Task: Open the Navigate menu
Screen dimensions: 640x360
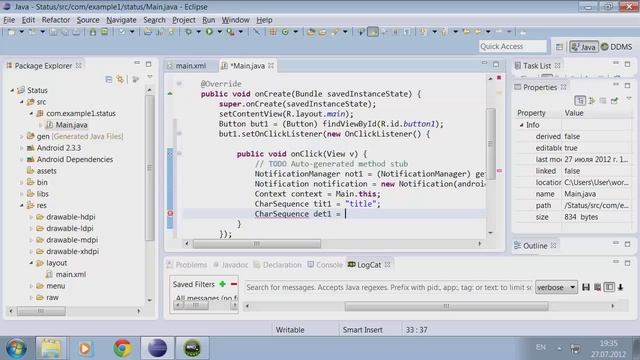Action: tap(121, 20)
